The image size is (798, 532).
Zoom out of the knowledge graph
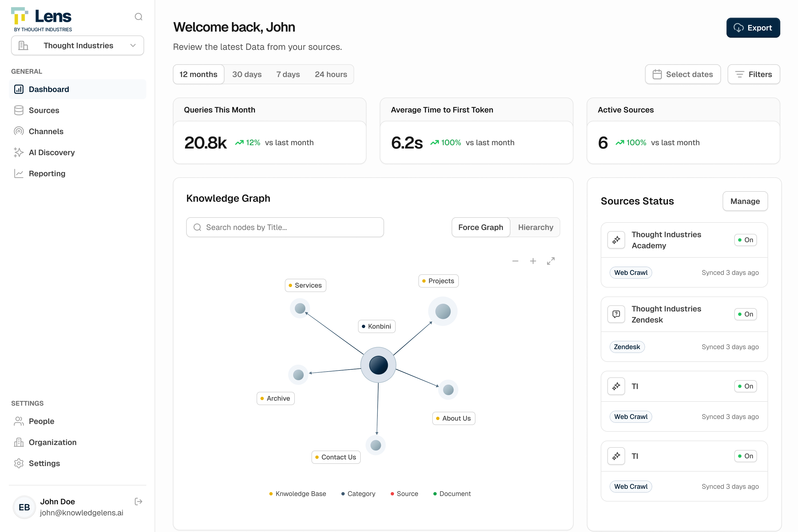coord(515,261)
